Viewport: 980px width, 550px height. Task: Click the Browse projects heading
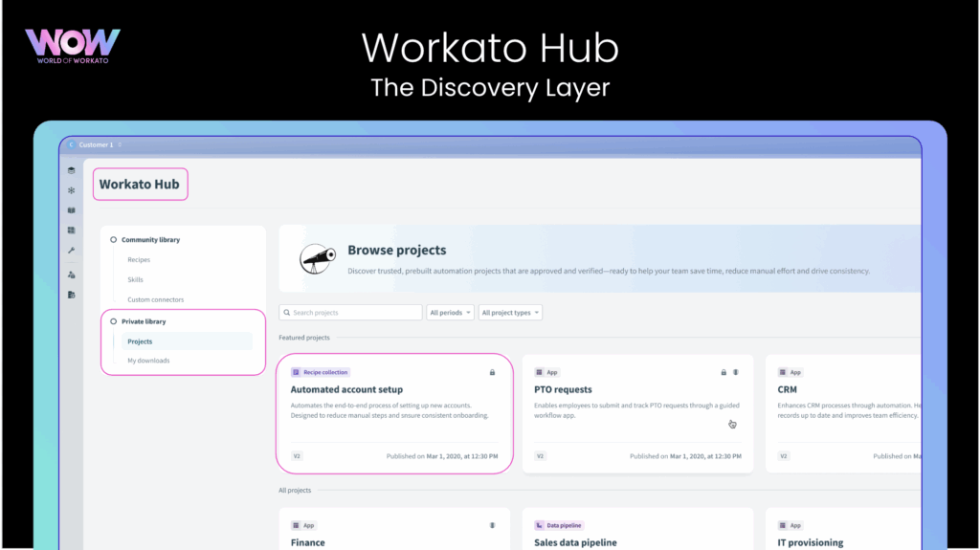tap(397, 250)
